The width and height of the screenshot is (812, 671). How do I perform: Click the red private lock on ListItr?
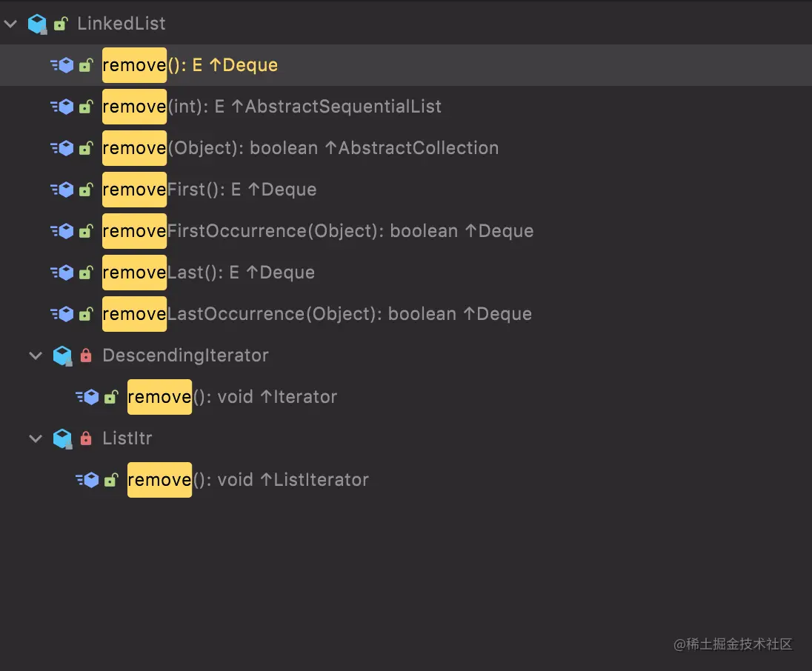click(x=86, y=438)
